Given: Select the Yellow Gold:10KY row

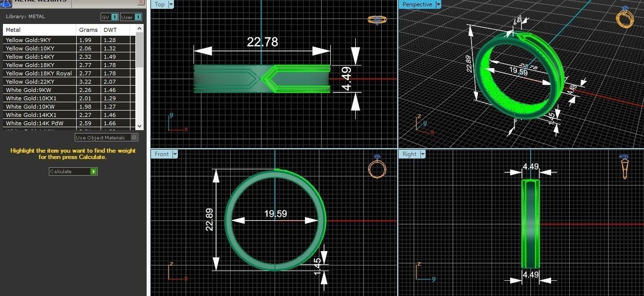Looking at the screenshot, I should pyautogui.click(x=69, y=48).
